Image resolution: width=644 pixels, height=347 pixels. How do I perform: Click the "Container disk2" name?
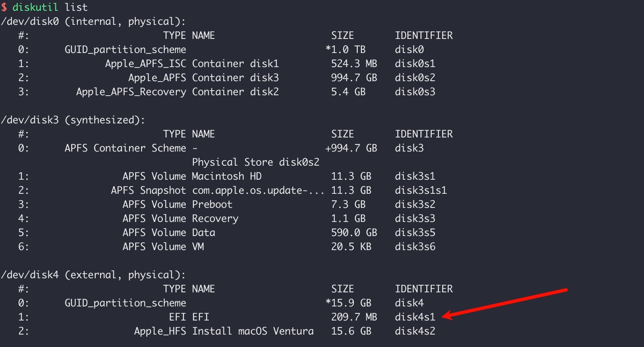235,92
